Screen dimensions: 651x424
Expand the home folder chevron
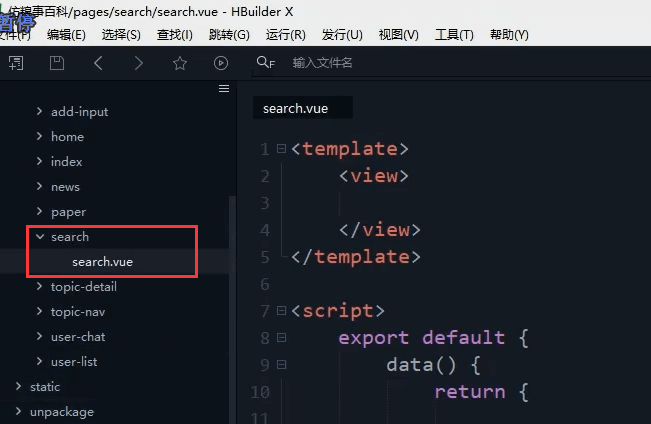point(39,136)
